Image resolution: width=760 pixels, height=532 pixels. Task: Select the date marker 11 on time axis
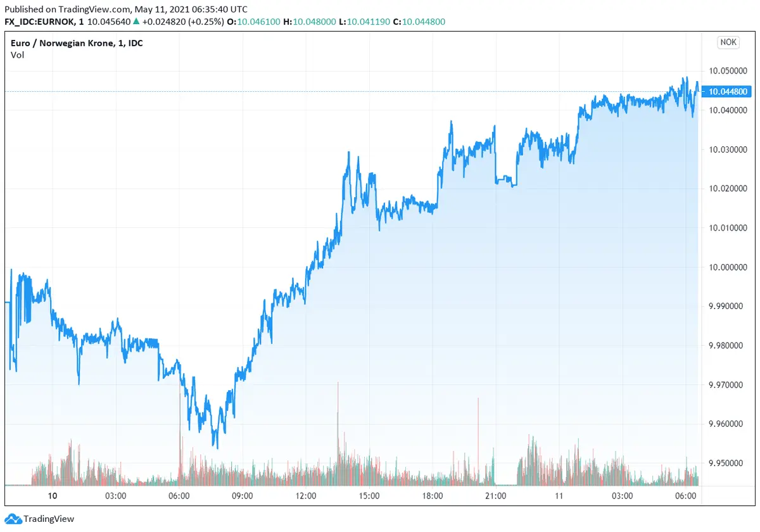click(x=559, y=495)
